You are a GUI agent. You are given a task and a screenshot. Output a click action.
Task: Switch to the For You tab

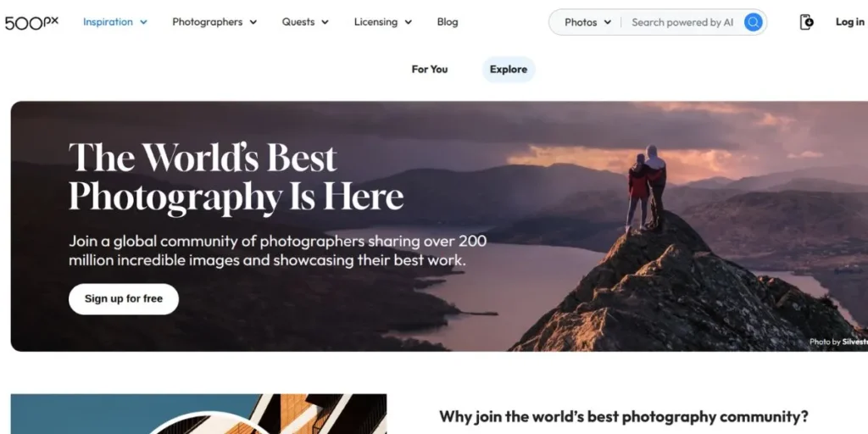click(430, 70)
